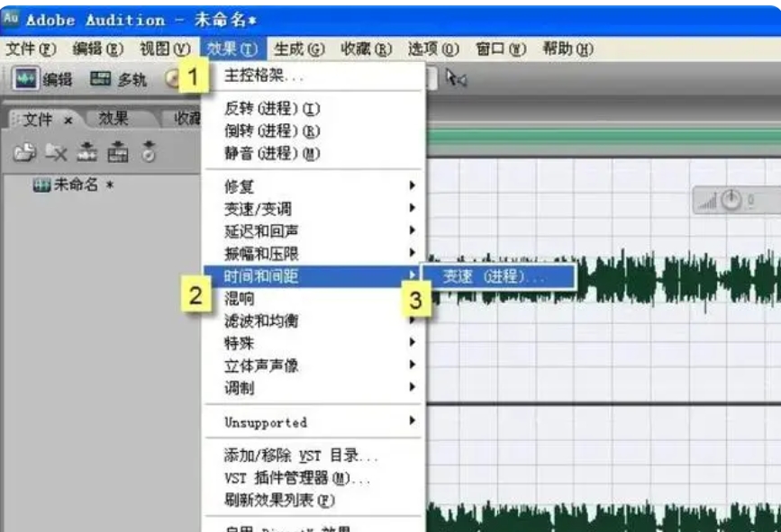The height and width of the screenshot is (532, 781).
Task: Switch to the 多轨 multitrack view button
Action: pos(118,79)
